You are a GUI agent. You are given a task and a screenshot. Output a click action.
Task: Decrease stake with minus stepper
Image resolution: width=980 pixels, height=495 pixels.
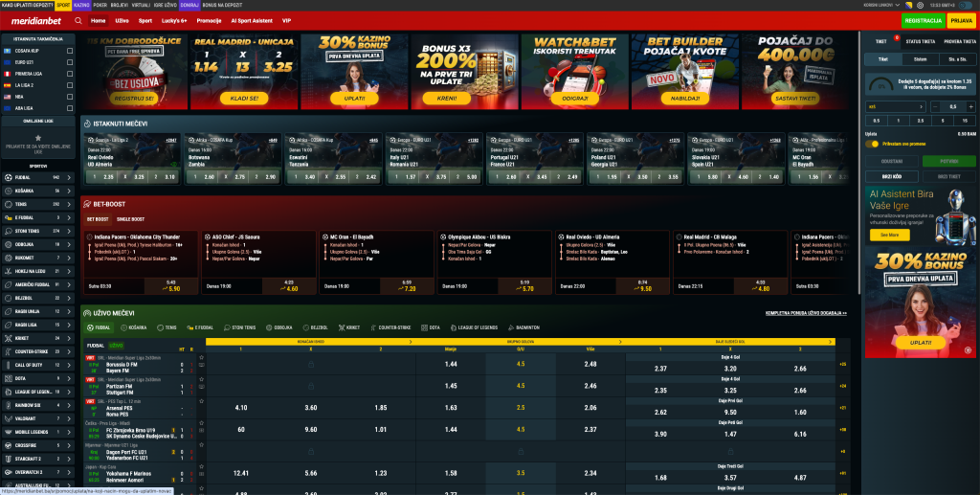point(936,107)
